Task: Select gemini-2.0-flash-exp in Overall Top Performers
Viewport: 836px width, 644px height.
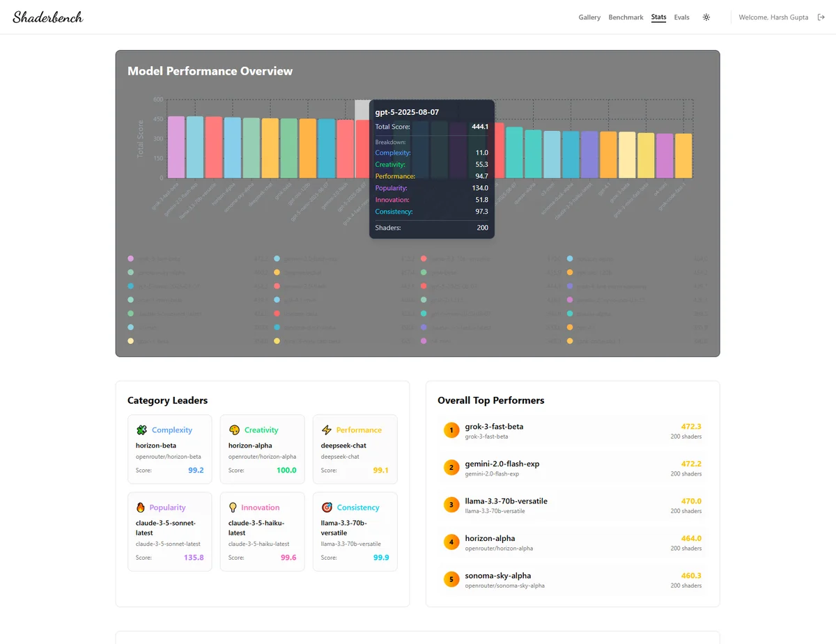Action: [x=502, y=464]
